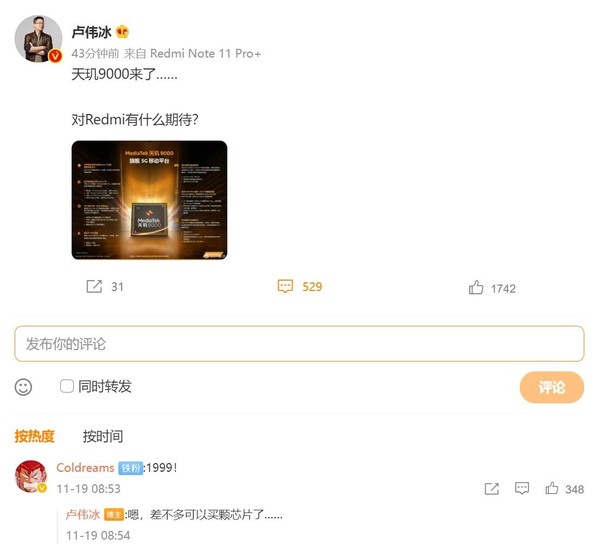Reply to the Coldreams comment via the bubble icon
Viewport: 600px width, 544px height.
[522, 488]
